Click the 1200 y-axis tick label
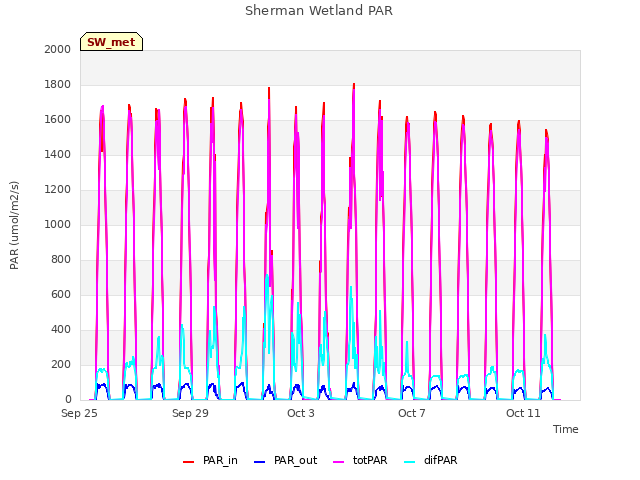 (x=58, y=189)
